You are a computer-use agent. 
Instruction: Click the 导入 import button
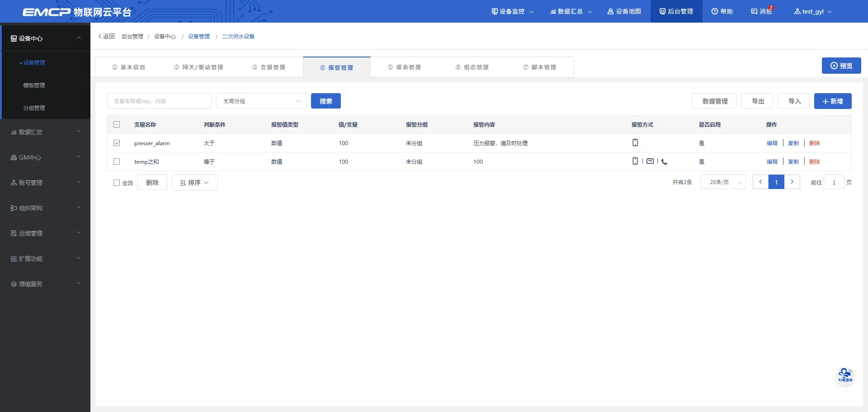794,101
